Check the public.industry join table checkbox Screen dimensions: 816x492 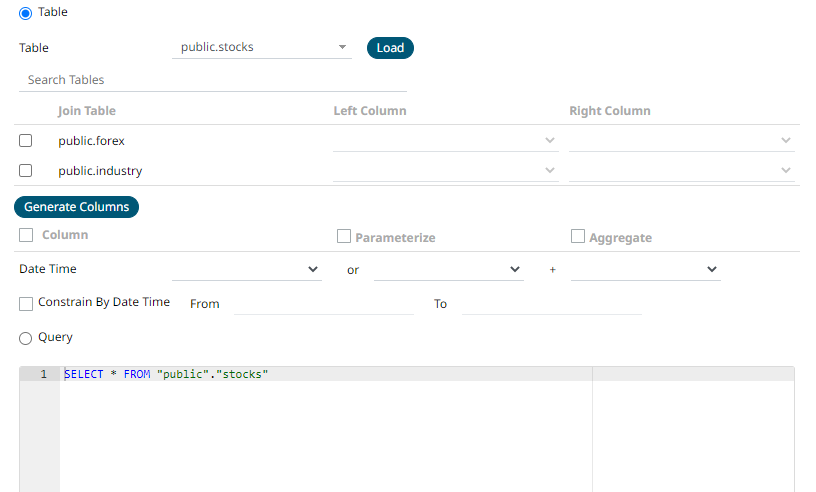pos(26,171)
